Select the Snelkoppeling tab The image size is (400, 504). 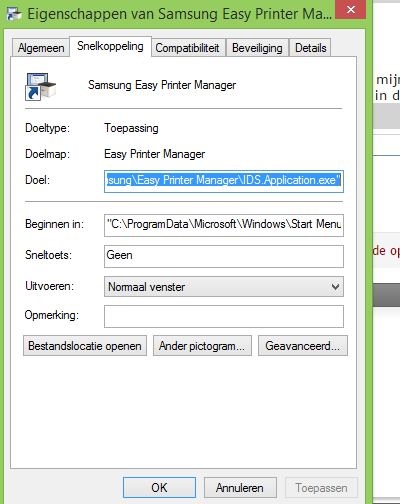[110, 46]
